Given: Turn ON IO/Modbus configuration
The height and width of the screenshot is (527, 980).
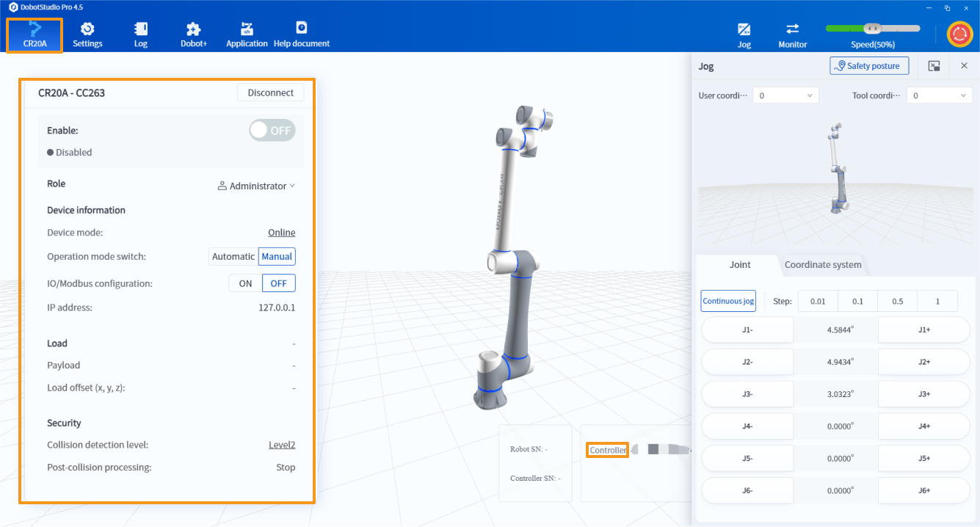Looking at the screenshot, I should pyautogui.click(x=245, y=283).
